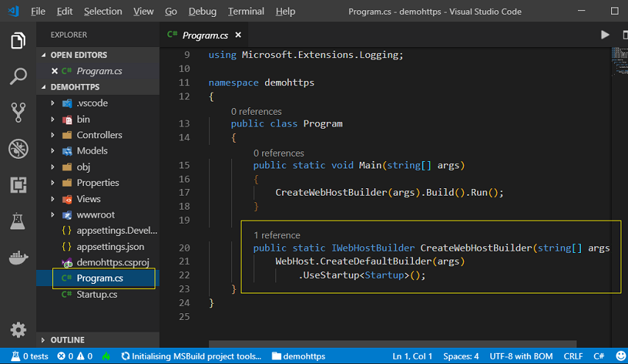
Task: Open the Debug menu
Action: pos(202,11)
